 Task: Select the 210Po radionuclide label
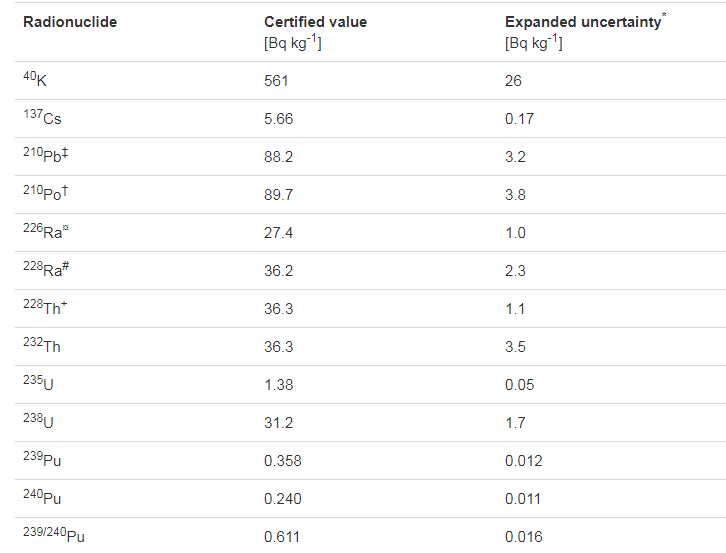point(46,195)
